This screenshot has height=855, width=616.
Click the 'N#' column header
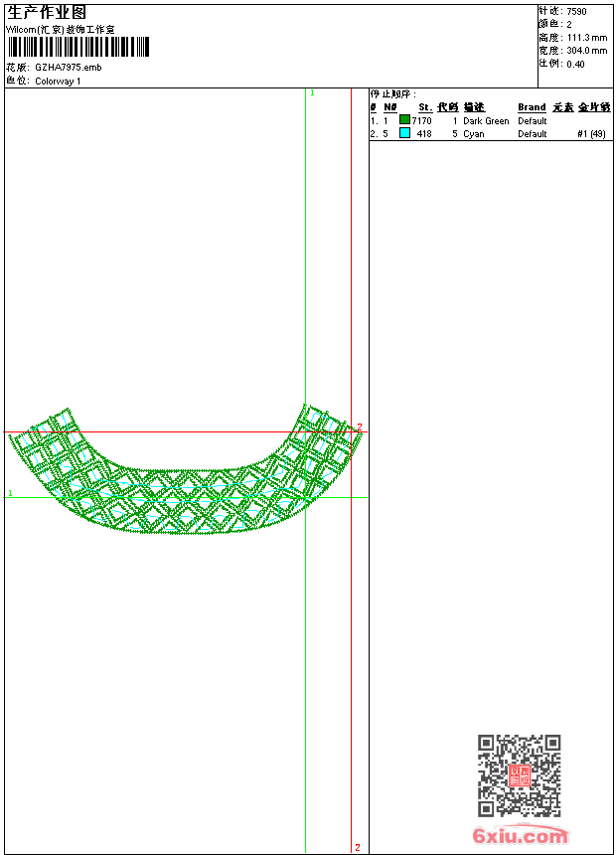point(390,107)
